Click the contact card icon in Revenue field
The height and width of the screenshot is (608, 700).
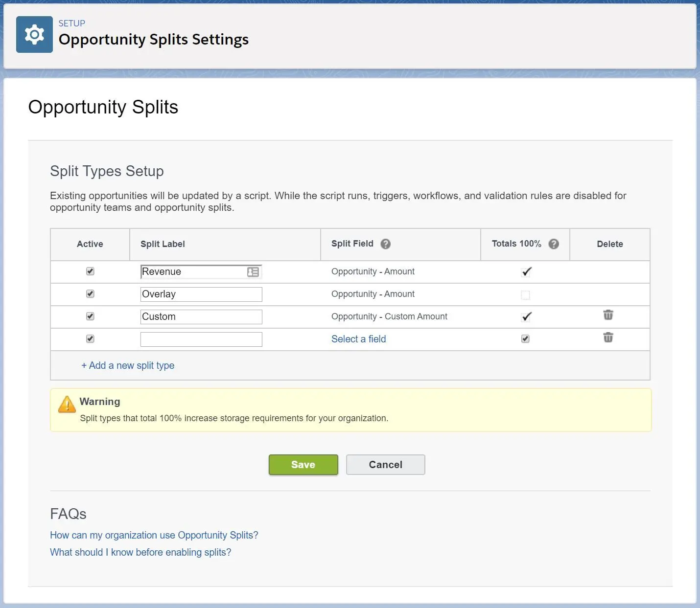[x=253, y=272]
